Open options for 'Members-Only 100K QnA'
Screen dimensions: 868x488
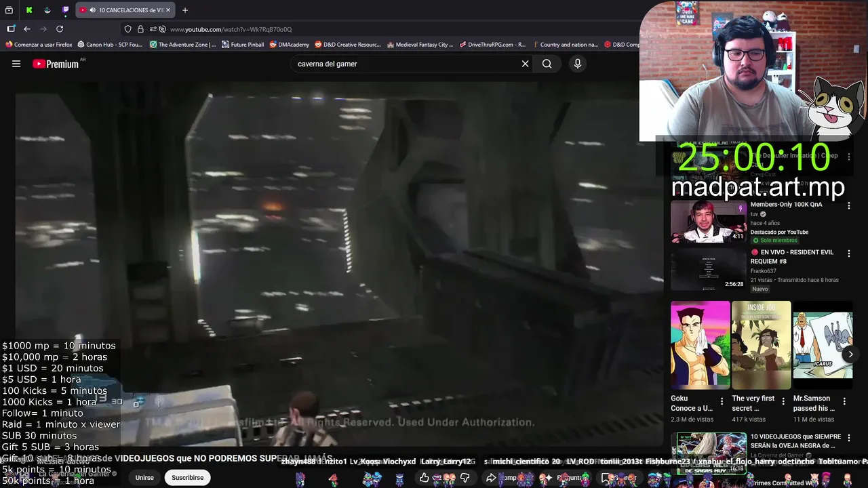848,205
